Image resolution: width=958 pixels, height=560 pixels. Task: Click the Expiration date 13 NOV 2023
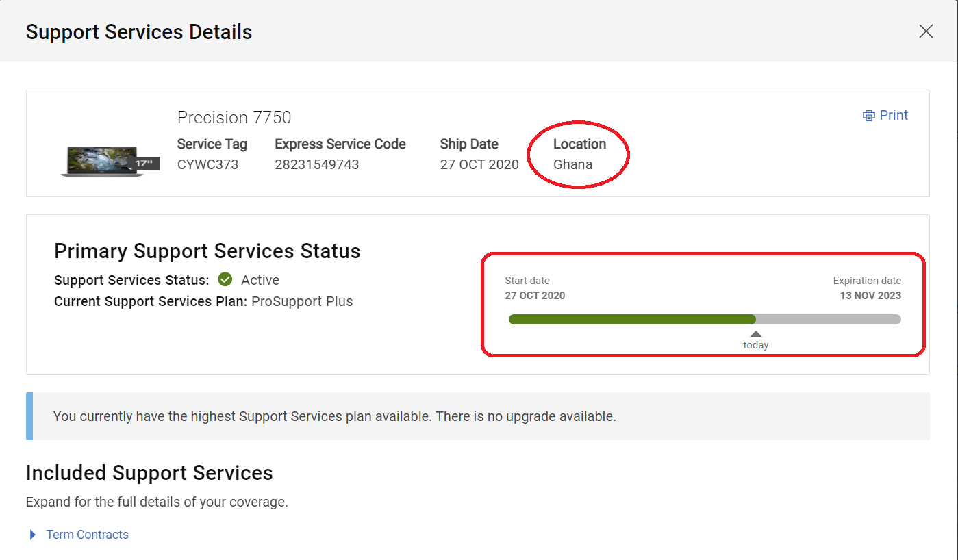[870, 296]
